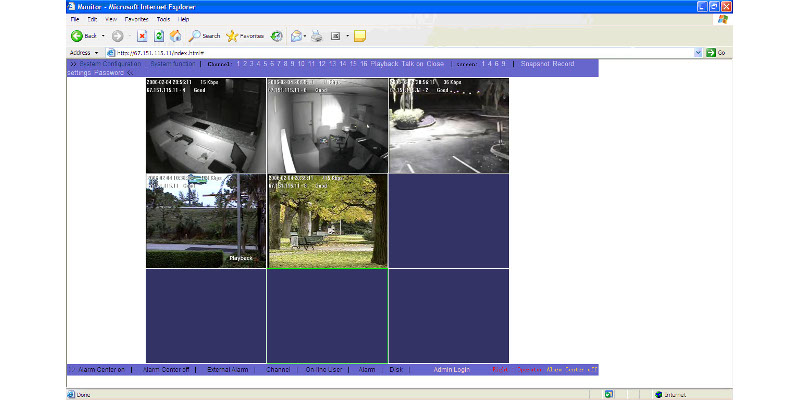Turn Alarm Center off
This screenshot has height=400, width=800.
(x=166, y=369)
